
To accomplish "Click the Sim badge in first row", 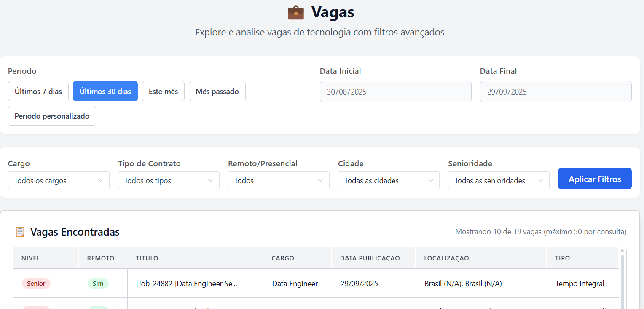I will 98,283.
